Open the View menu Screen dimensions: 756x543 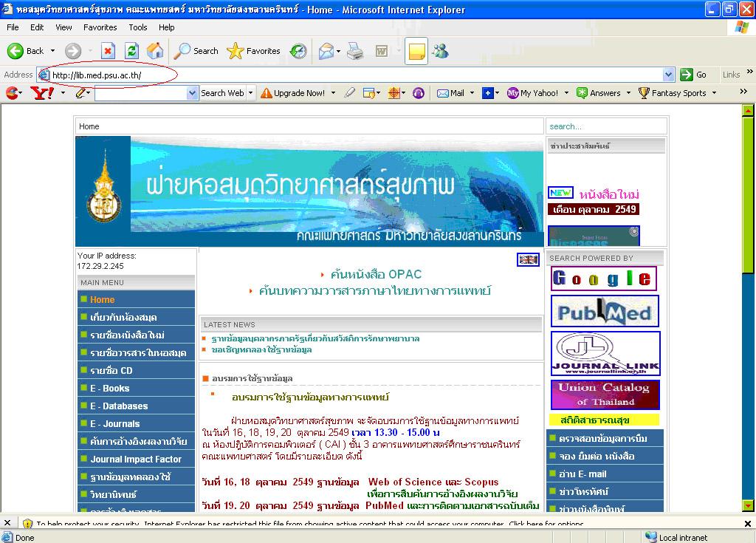pos(63,27)
